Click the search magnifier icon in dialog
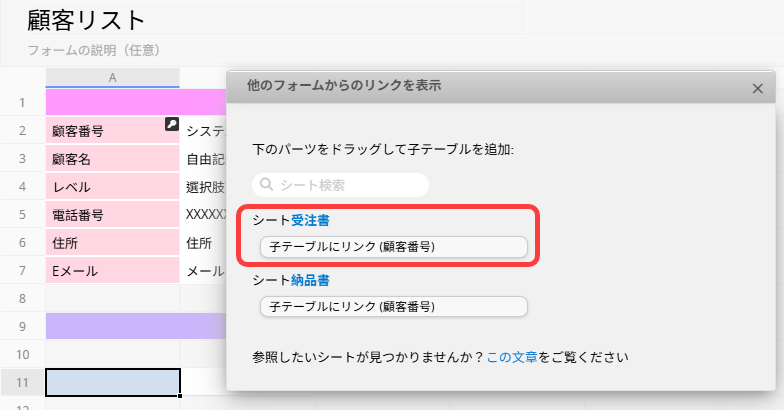 coord(266,185)
